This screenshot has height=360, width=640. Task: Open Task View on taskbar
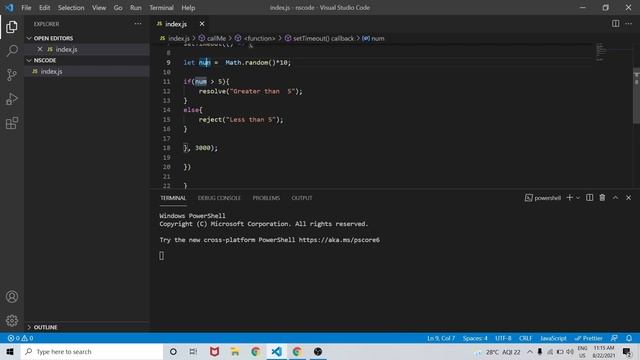(193, 351)
